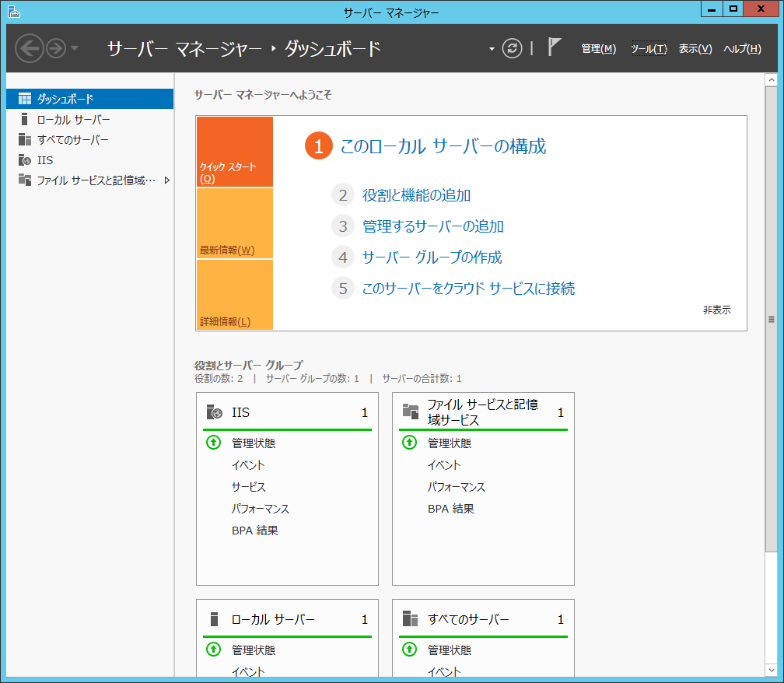Image resolution: width=784 pixels, height=683 pixels.
Task: Open the navigation history dropdown arrow
Action: [x=75, y=48]
